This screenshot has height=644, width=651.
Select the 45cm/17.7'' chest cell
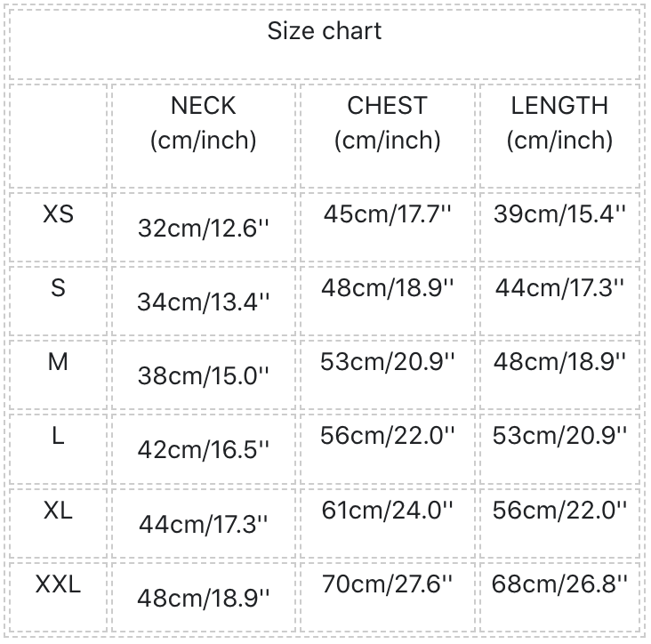(387, 213)
